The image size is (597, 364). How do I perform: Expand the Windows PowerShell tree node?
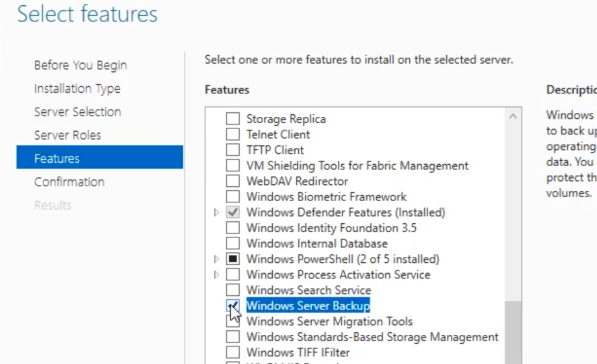click(217, 259)
